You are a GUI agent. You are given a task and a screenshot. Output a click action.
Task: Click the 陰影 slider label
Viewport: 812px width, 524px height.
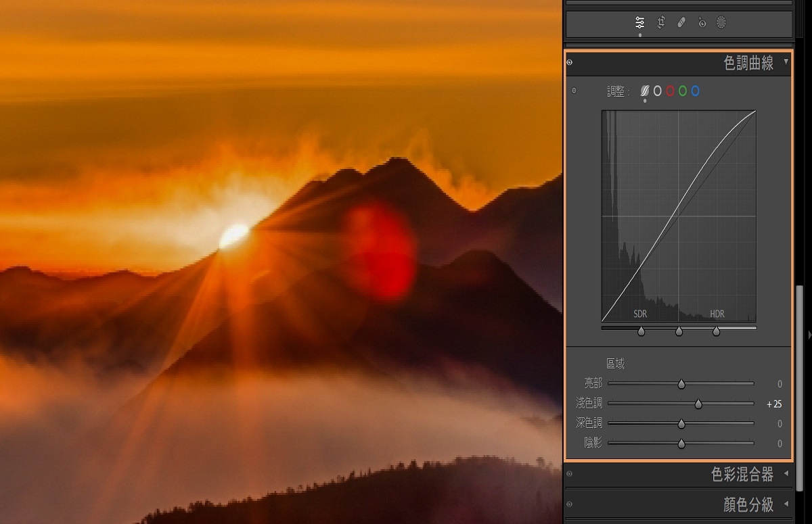[593, 443]
